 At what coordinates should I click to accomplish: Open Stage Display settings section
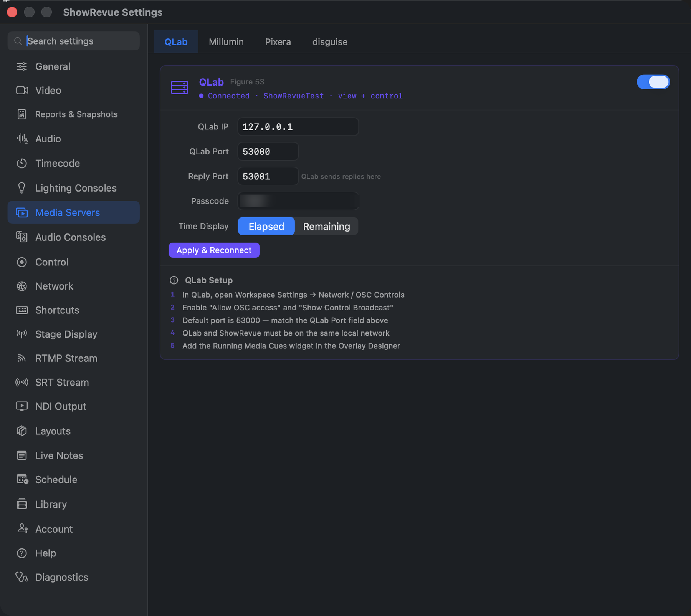tap(73, 334)
